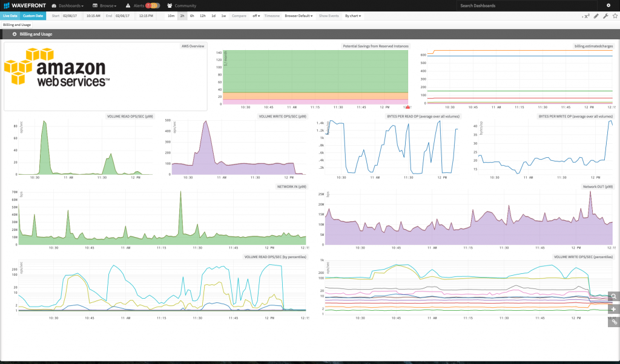Click the magnifier search icon on right edge
620x364 pixels.
click(x=613, y=296)
